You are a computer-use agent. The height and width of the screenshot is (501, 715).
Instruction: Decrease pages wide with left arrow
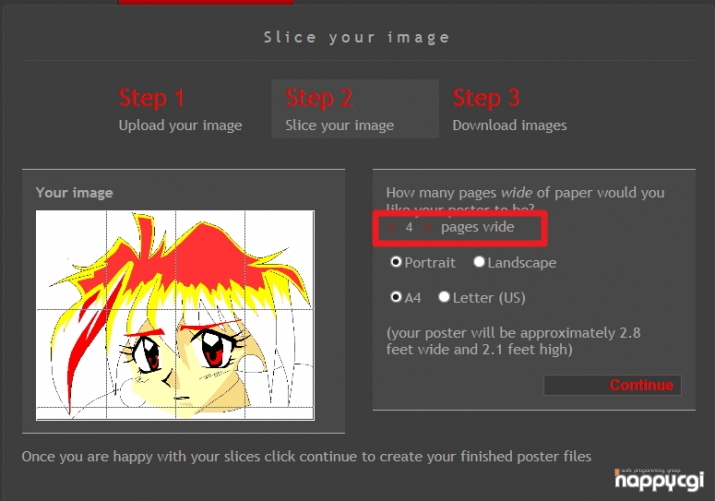tap(391, 227)
